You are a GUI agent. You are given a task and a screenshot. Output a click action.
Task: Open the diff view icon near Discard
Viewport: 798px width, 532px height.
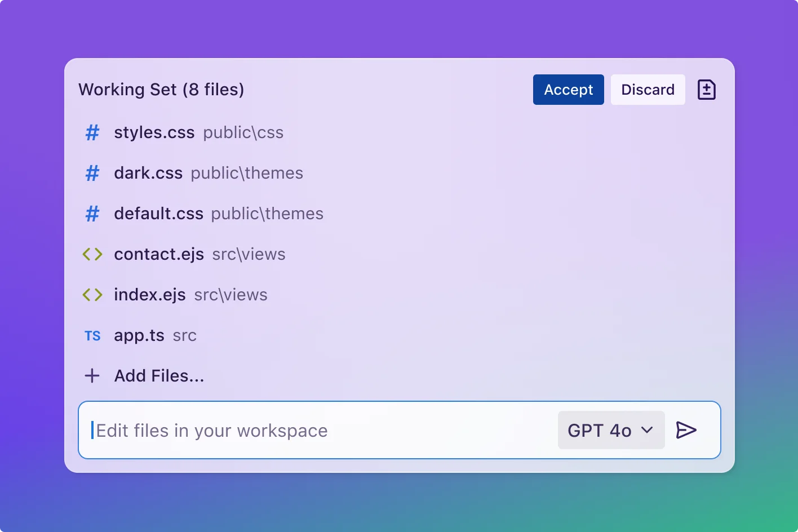point(706,89)
